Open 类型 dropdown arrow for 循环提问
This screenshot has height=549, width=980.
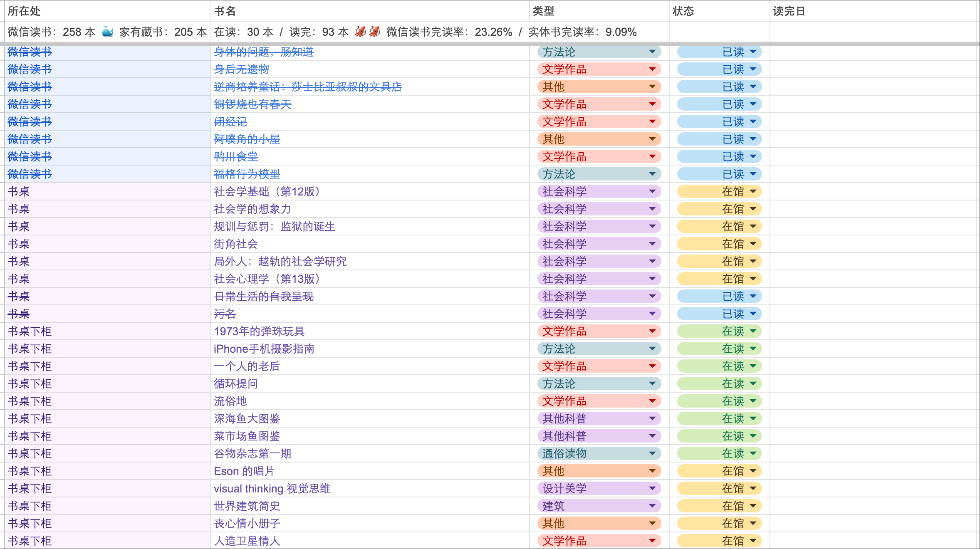[652, 384]
